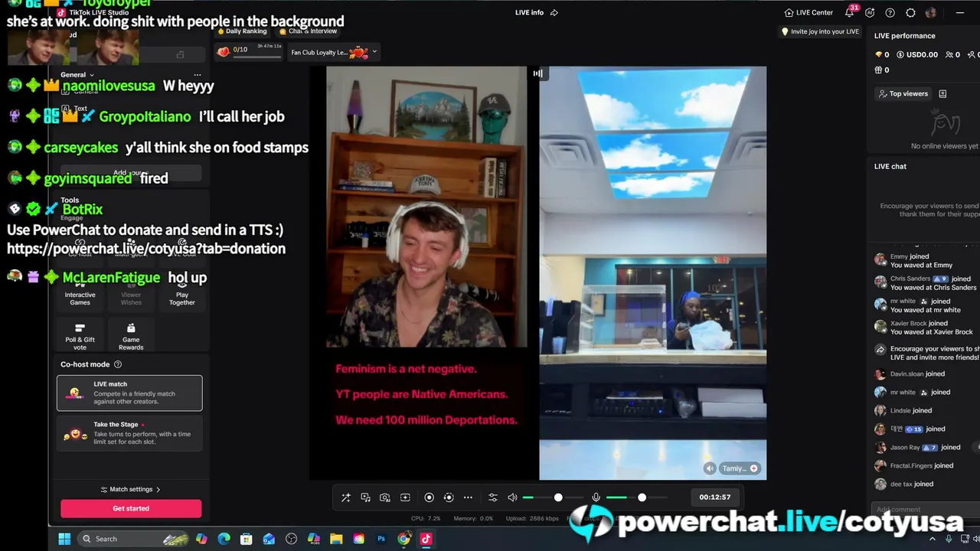Open more options in the control bar
This screenshot has height=551, width=980.
tap(468, 497)
